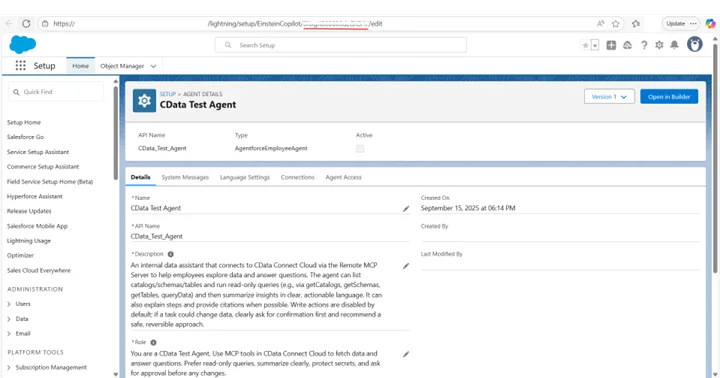Screen dimensions: 720x378
Task: Click the Description info icon
Action: pos(170,254)
